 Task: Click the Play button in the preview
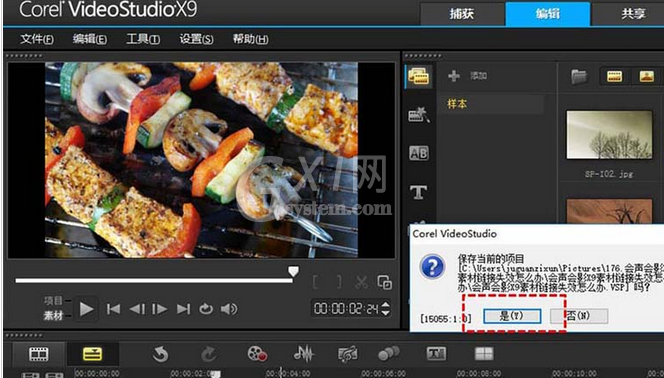point(86,309)
